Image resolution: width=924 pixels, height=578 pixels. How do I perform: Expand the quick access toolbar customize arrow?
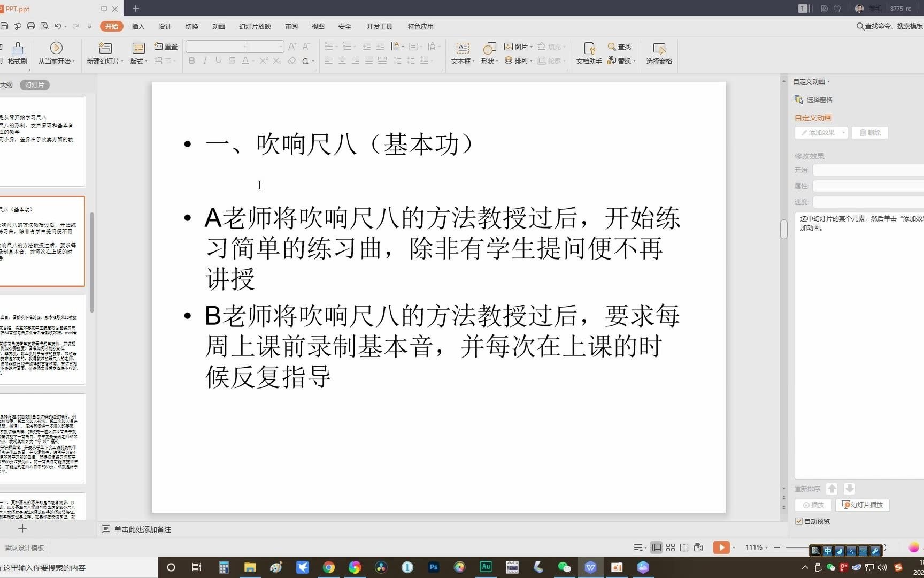pyautogui.click(x=89, y=26)
